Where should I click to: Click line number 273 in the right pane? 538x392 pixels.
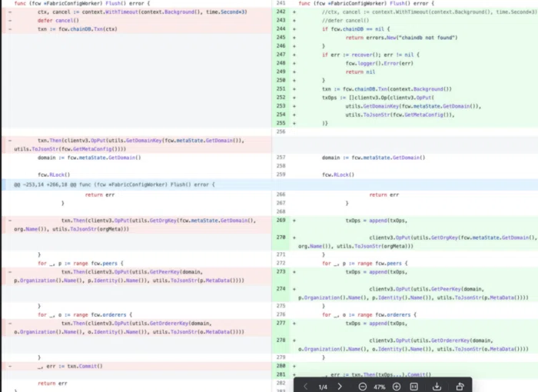pos(281,271)
